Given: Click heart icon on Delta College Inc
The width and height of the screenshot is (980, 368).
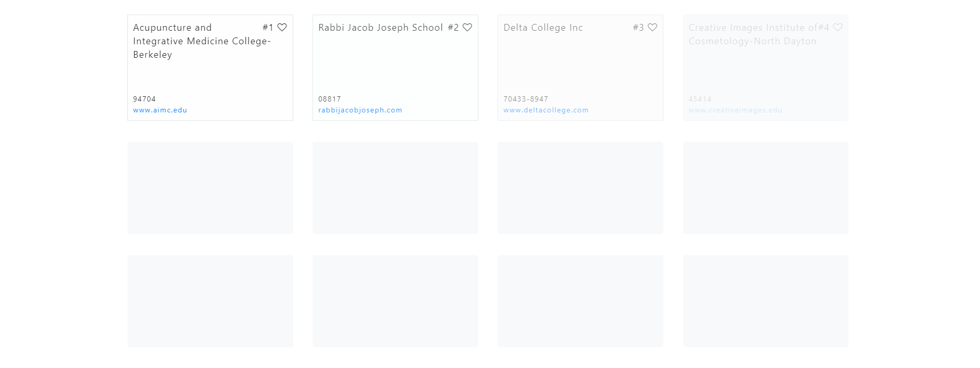Looking at the screenshot, I should (652, 28).
